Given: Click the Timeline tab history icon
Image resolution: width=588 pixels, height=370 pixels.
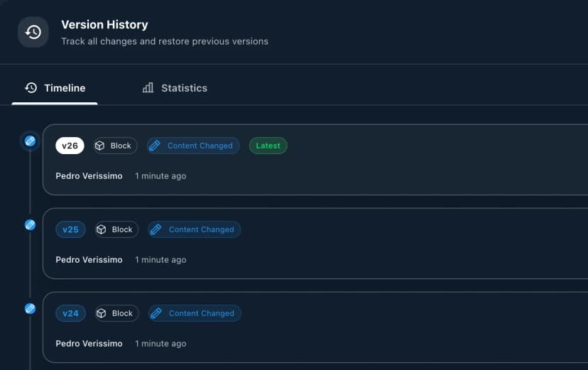Looking at the screenshot, I should click(31, 88).
